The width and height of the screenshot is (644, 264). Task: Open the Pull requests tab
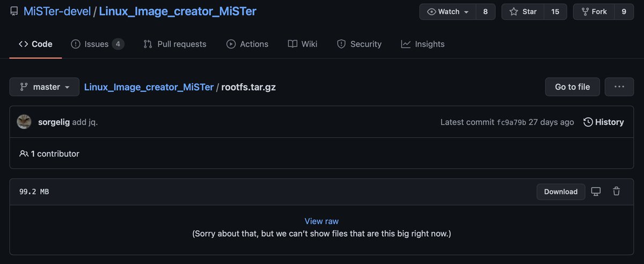[175, 44]
